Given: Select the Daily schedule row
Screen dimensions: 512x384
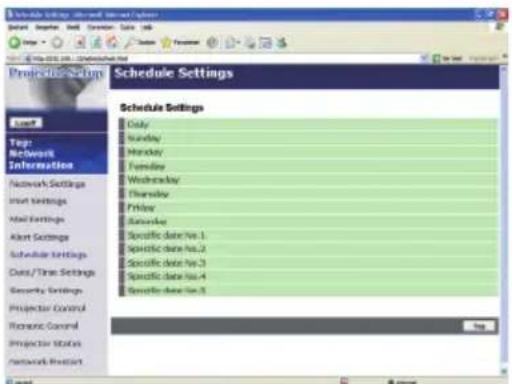Looking at the screenshot, I should (308, 124).
